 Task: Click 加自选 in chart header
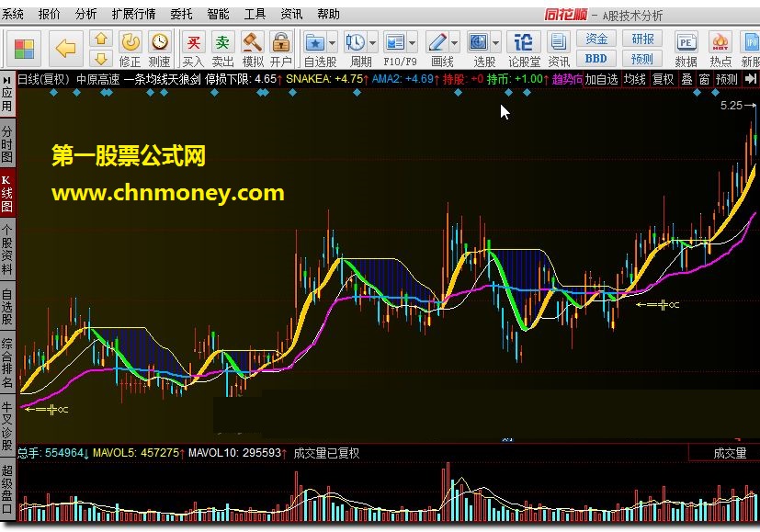click(602, 78)
